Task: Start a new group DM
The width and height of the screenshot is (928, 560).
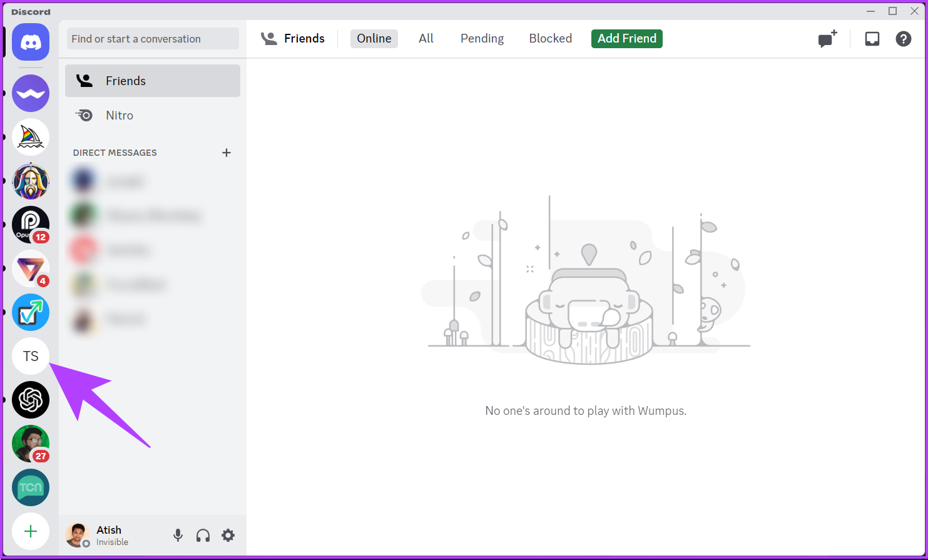Action: coord(828,39)
